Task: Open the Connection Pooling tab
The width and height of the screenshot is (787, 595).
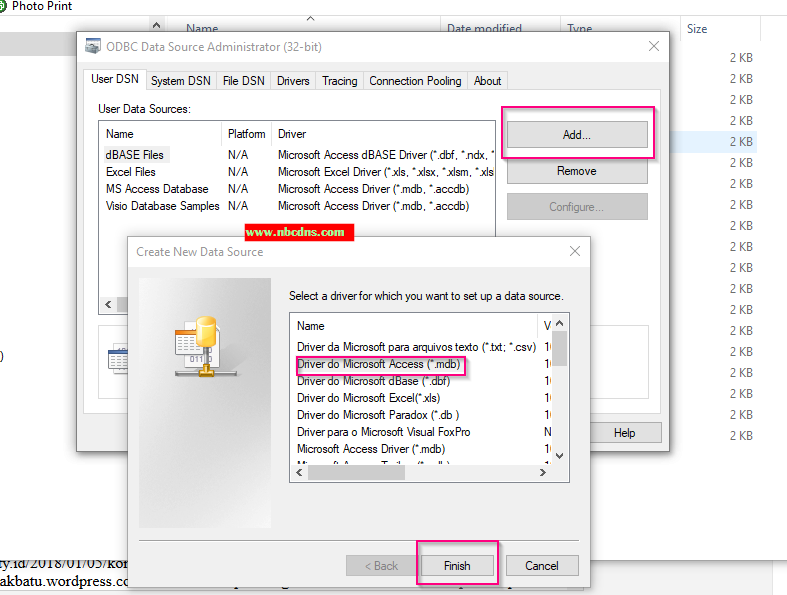Action: [x=415, y=81]
